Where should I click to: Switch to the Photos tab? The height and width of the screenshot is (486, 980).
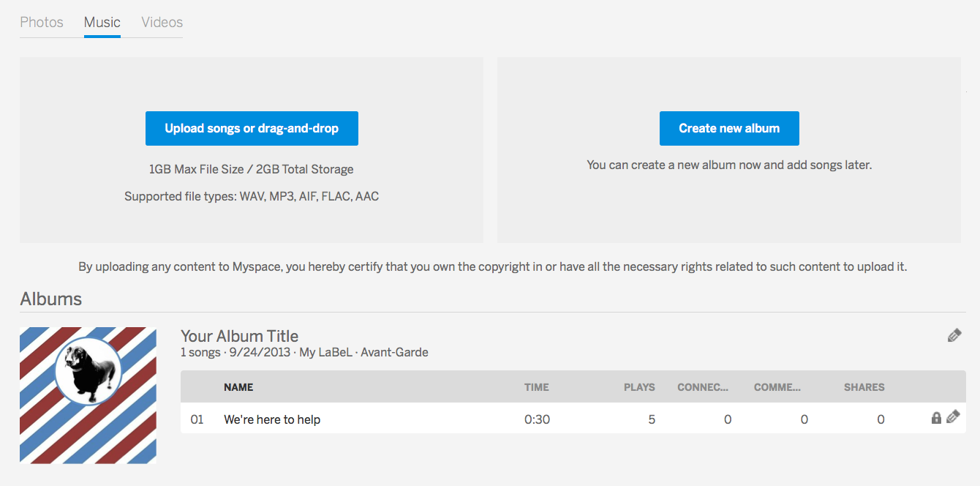42,22
